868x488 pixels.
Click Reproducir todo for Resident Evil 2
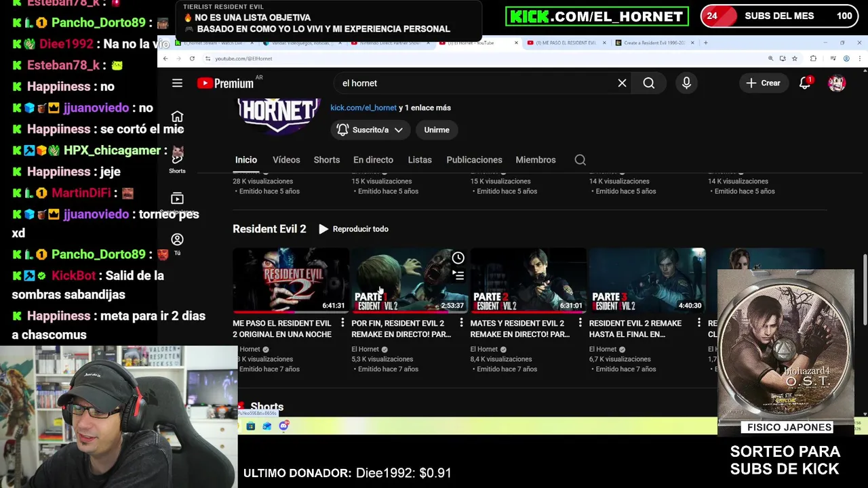(x=353, y=229)
